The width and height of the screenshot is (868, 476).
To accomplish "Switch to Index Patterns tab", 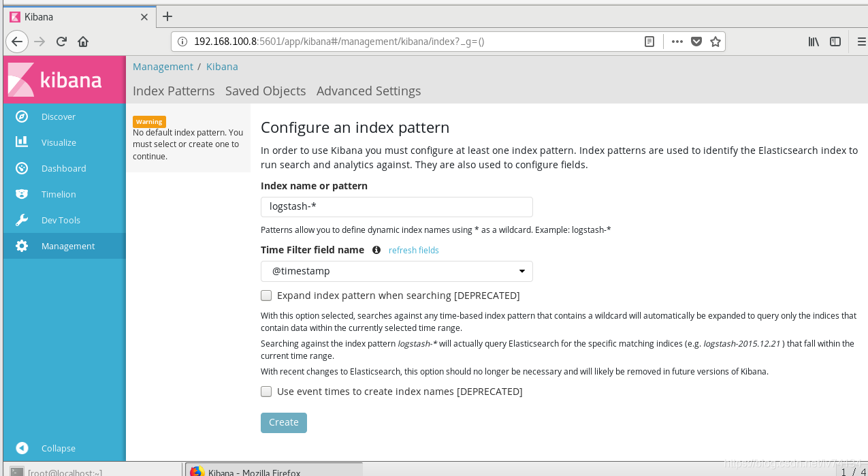I will [x=174, y=91].
